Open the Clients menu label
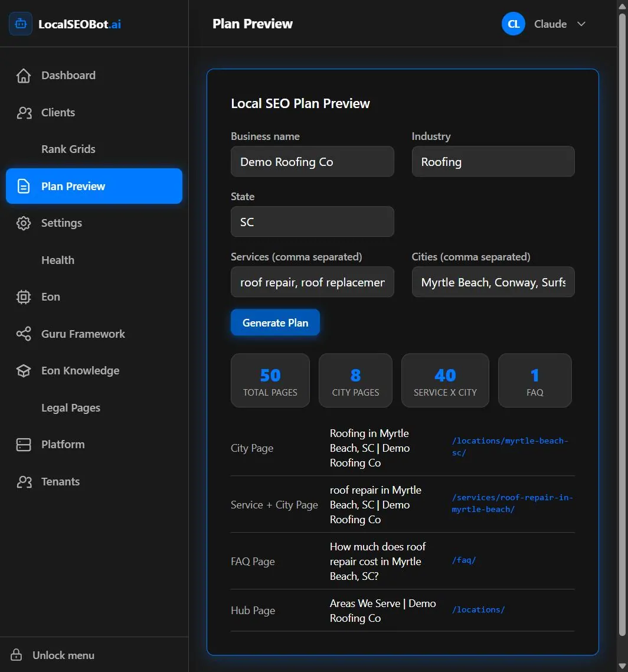Image resolution: width=628 pixels, height=672 pixels. coord(58,113)
